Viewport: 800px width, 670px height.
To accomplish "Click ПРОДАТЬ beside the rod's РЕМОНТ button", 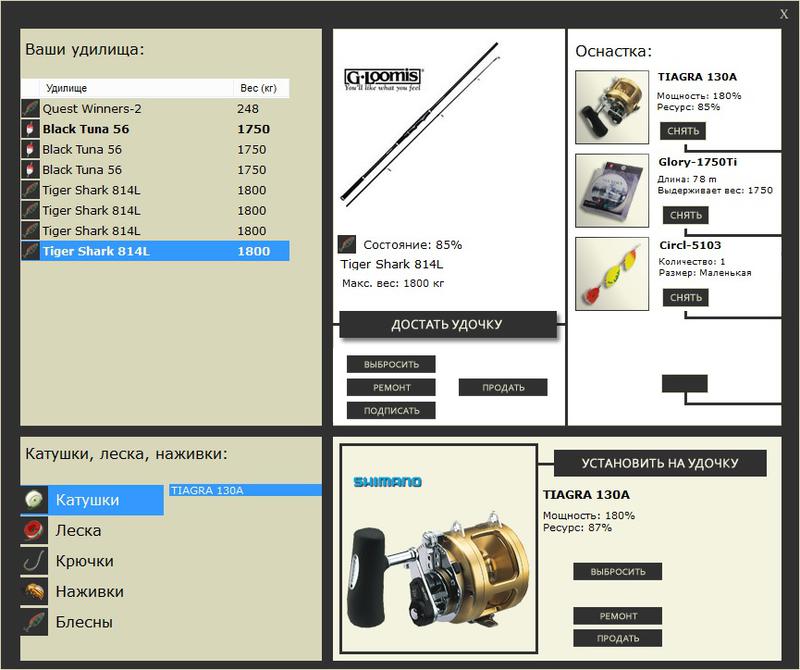I will (503, 387).
